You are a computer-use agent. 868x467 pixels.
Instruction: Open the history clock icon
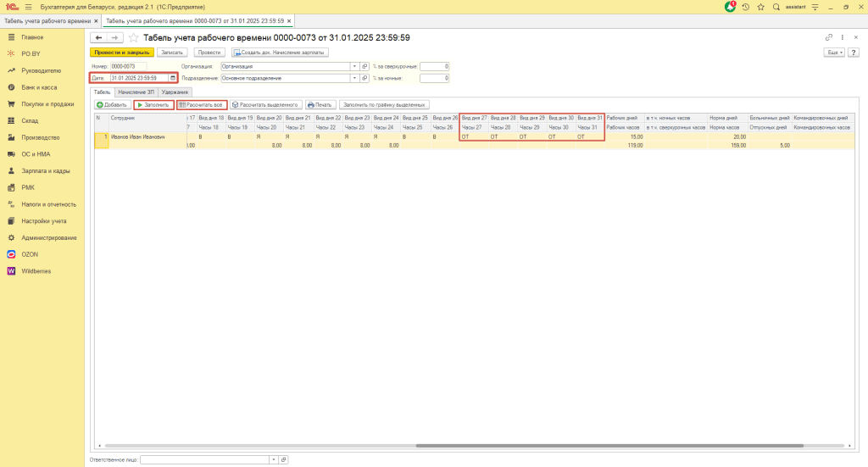(746, 7)
